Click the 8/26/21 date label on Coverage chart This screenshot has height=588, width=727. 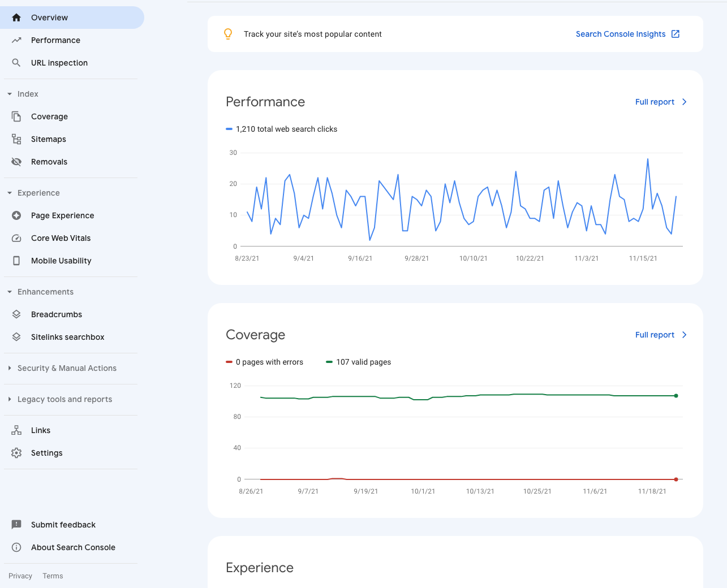251,491
